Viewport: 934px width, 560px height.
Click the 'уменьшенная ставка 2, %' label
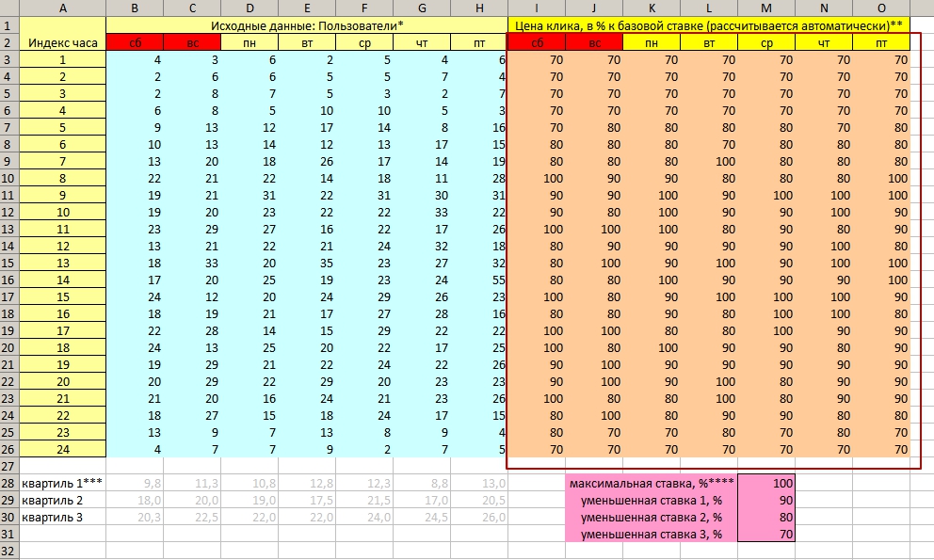click(x=652, y=517)
